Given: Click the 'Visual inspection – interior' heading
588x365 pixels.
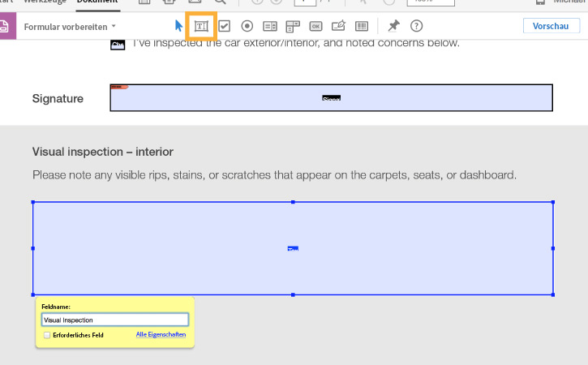Looking at the screenshot, I should click(103, 152).
